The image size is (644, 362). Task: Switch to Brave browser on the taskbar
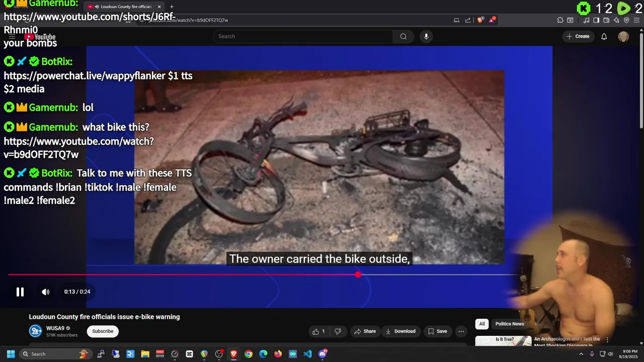[x=233, y=354]
